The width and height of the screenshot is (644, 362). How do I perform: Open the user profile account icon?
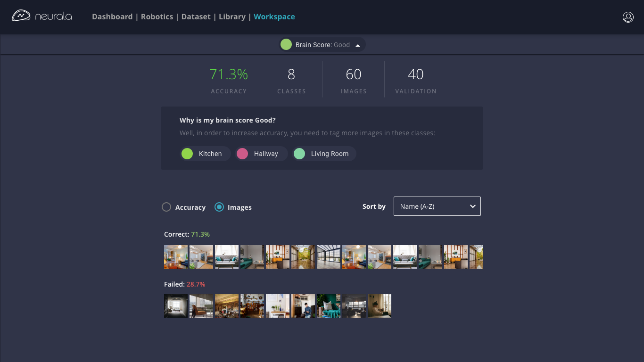coord(628,17)
